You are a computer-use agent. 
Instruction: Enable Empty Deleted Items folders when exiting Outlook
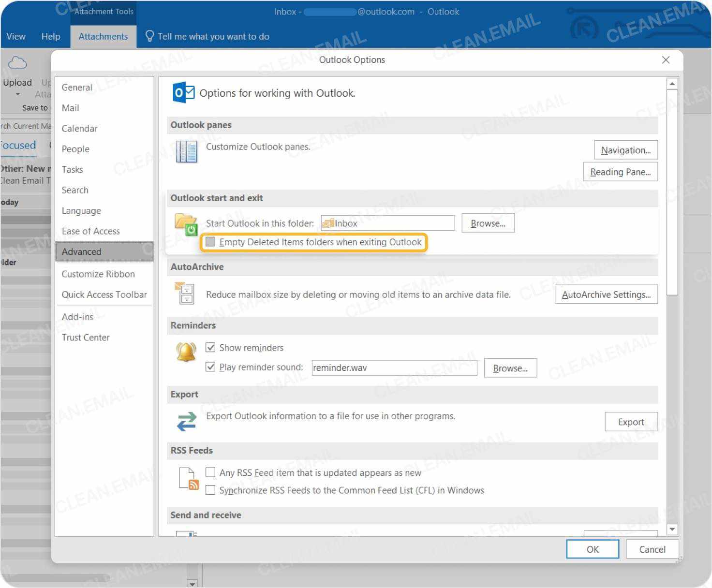click(x=210, y=241)
